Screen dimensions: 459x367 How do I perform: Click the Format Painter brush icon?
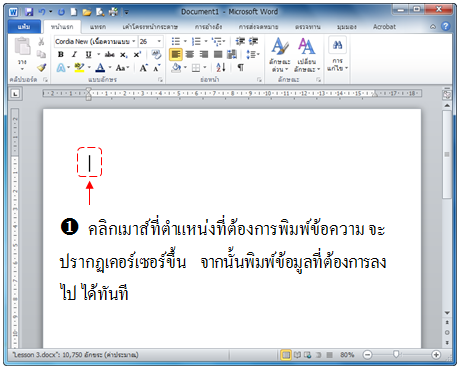click(x=41, y=68)
